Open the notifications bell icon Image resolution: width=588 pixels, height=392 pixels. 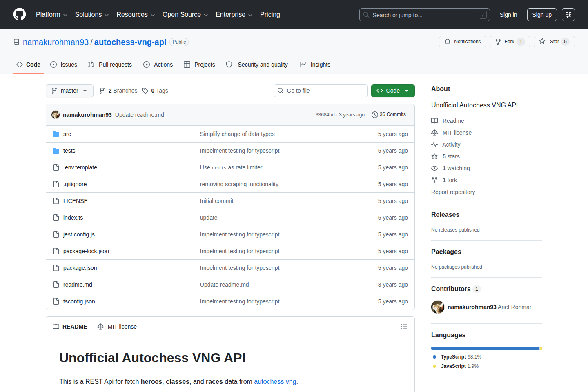(447, 41)
